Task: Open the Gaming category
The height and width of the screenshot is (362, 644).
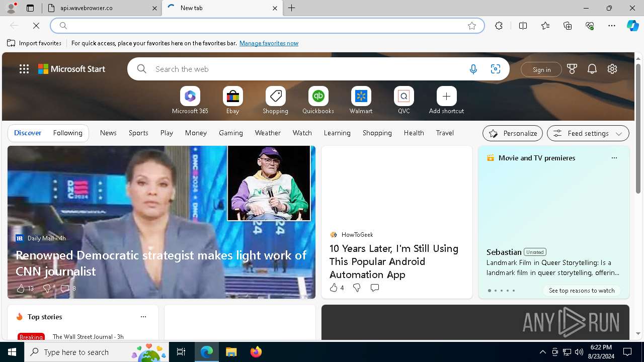Action: pyautogui.click(x=231, y=133)
